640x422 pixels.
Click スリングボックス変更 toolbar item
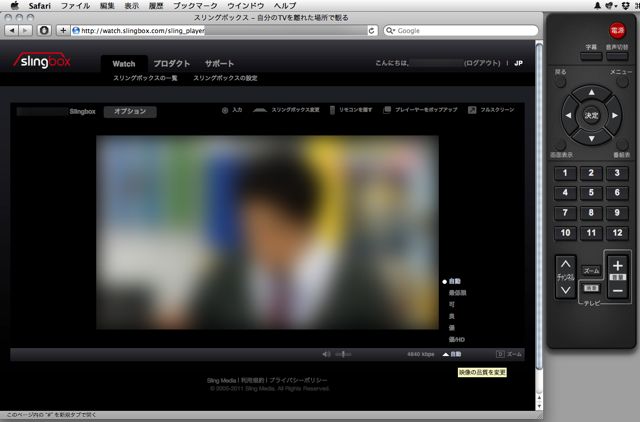click(286, 110)
